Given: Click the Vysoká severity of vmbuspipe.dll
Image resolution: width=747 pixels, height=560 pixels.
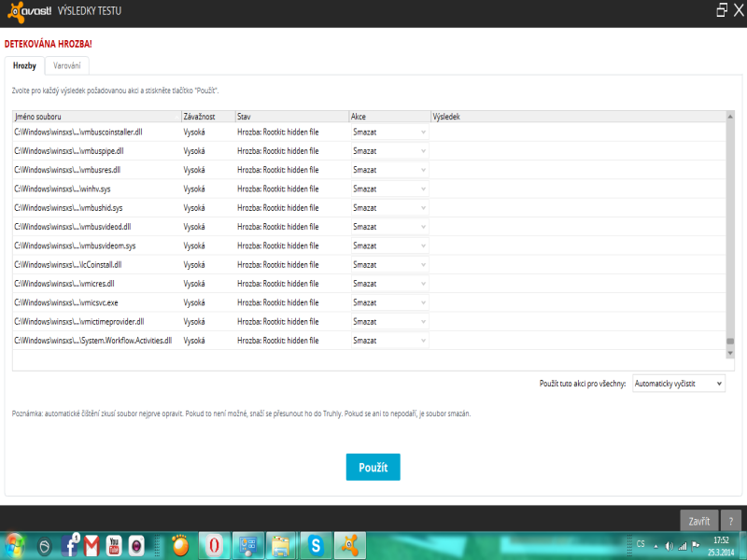Looking at the screenshot, I should tap(194, 151).
